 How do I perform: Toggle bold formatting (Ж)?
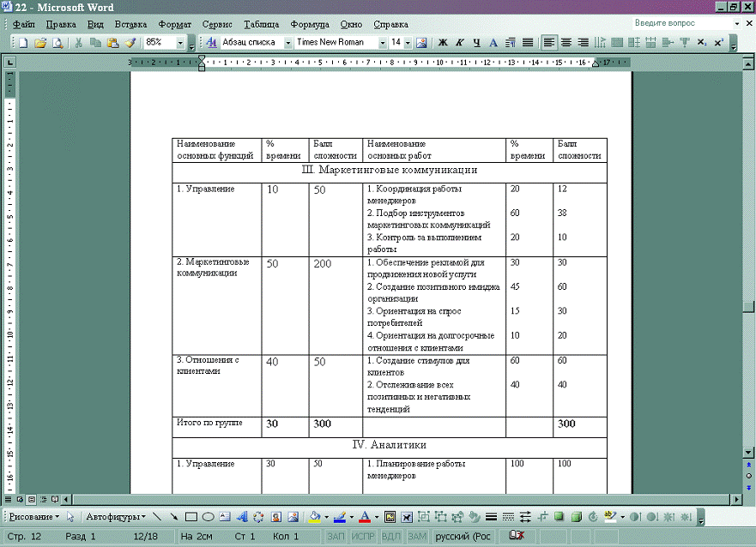tap(443, 42)
